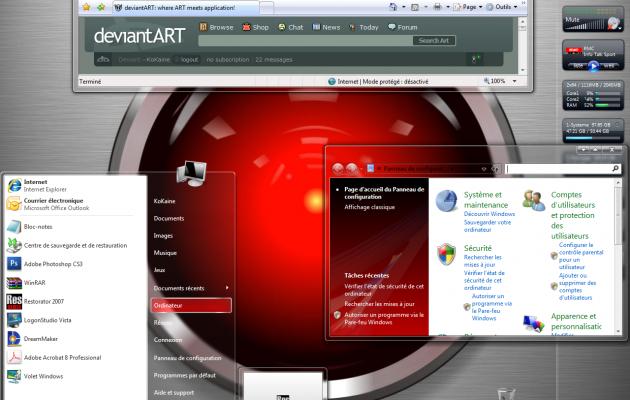Launch Adobe Photoshop CS3
This screenshot has height=400, width=630.
pos(74,264)
